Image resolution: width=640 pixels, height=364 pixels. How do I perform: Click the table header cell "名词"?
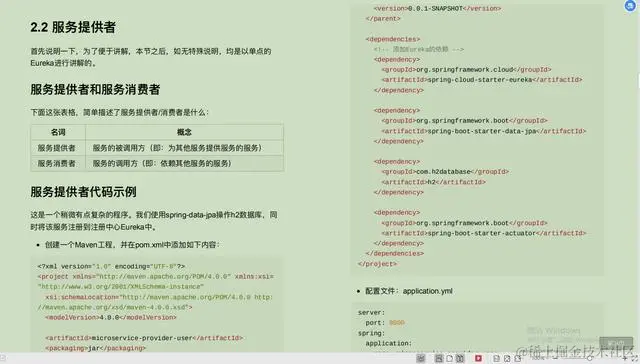pos(58,132)
